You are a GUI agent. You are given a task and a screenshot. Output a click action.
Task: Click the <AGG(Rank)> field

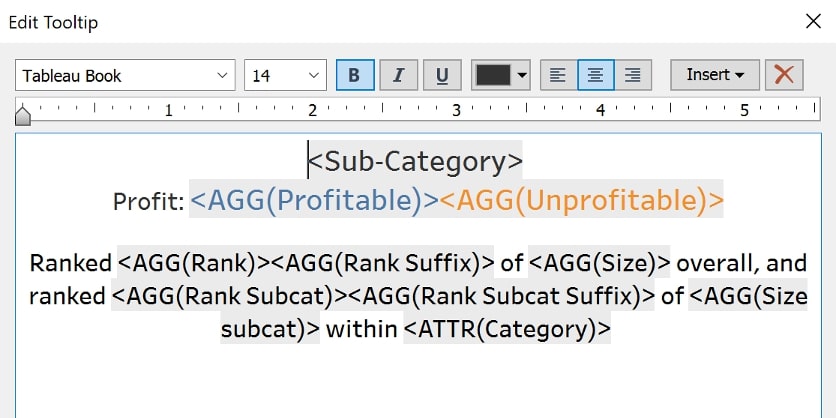(194, 263)
